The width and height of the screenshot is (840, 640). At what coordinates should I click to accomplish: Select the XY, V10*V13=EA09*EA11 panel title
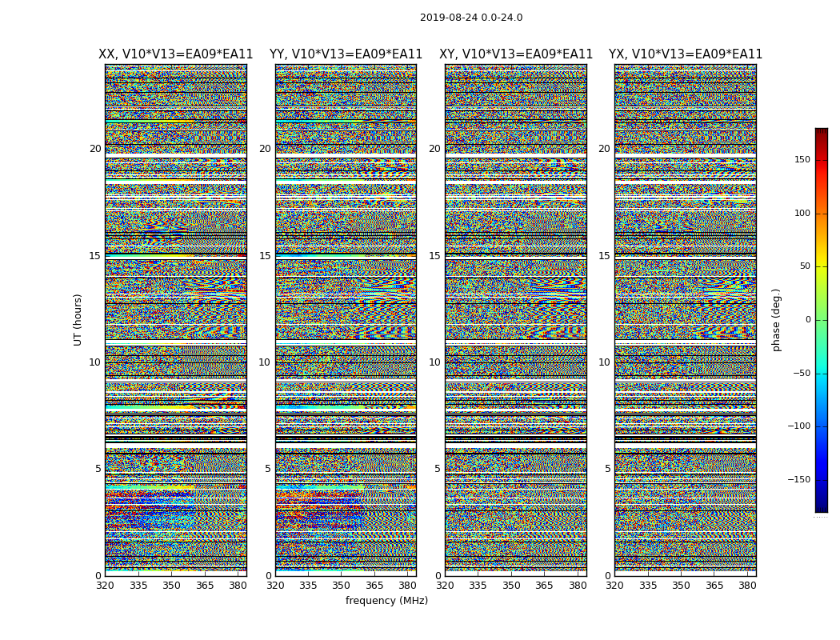[516, 54]
